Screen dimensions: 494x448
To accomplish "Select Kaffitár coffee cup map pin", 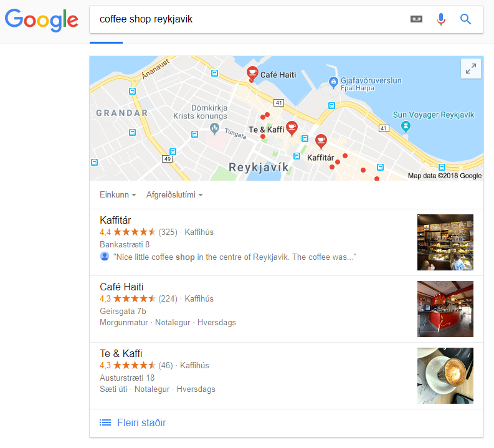I will [x=321, y=141].
